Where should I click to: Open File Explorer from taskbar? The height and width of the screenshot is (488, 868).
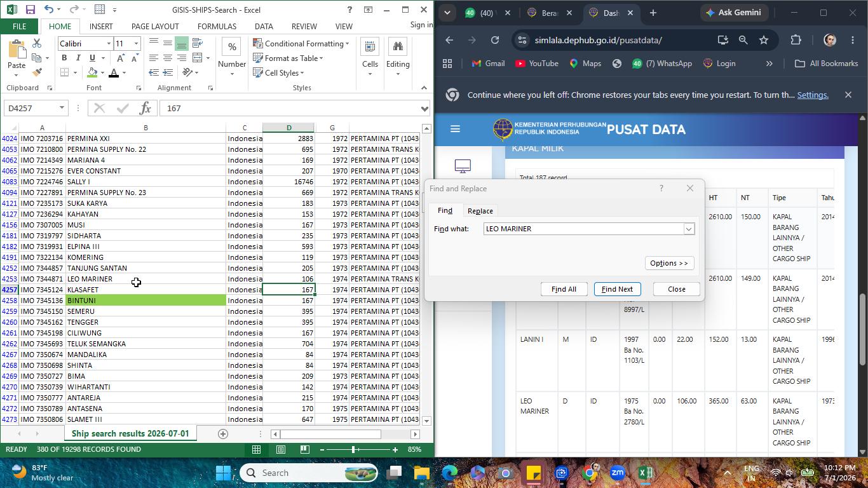click(x=422, y=473)
